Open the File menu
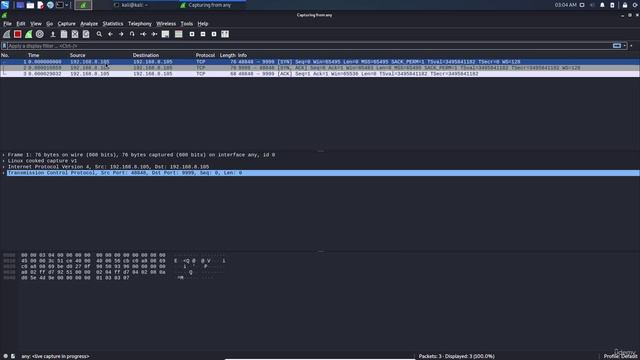This screenshot has height=360, width=640. pos(7,24)
